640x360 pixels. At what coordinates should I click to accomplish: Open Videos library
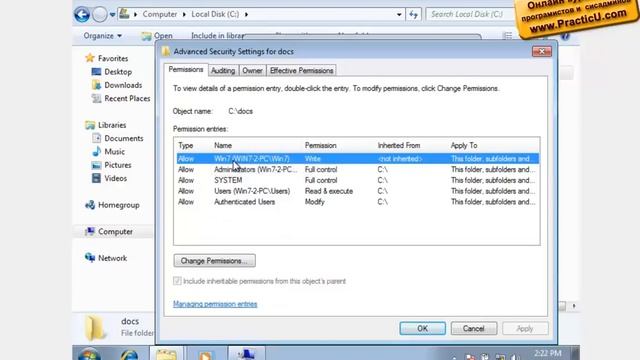pos(109,178)
